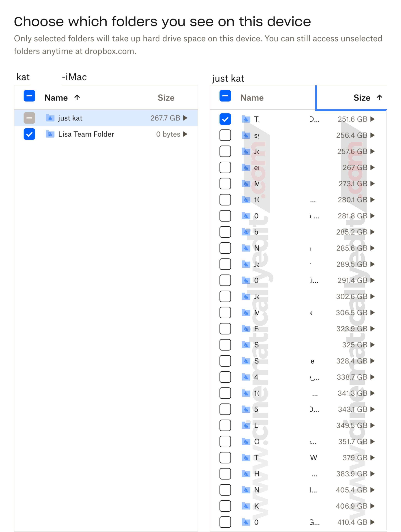401x532 pixels.
Task: Click folder icon of 325 GB item
Action: tap(246, 345)
